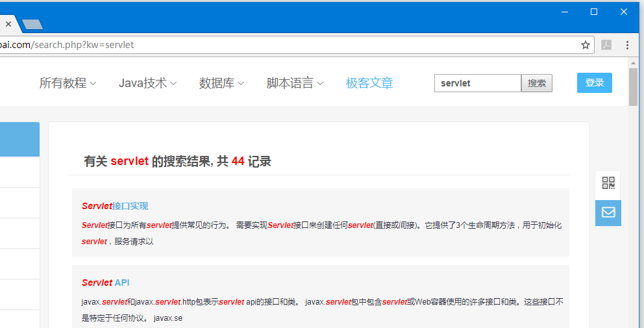This screenshot has height=328, width=644.
Task: Click the vertical scrollbar thumb
Action: pyautogui.click(x=633, y=87)
